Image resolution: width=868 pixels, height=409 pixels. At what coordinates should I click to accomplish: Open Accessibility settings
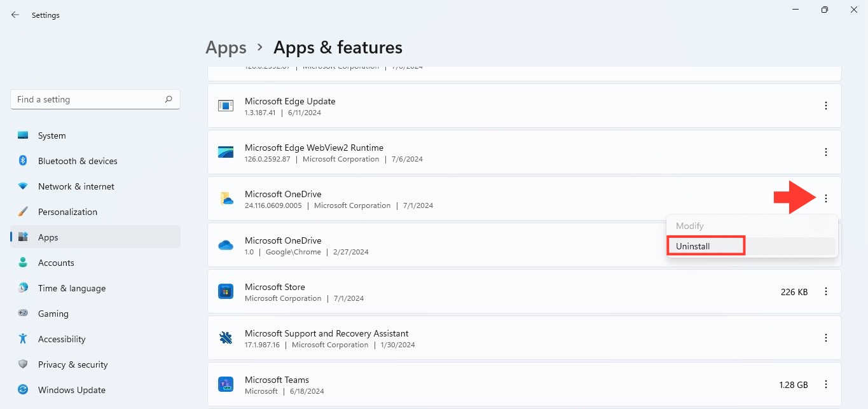pos(95,339)
